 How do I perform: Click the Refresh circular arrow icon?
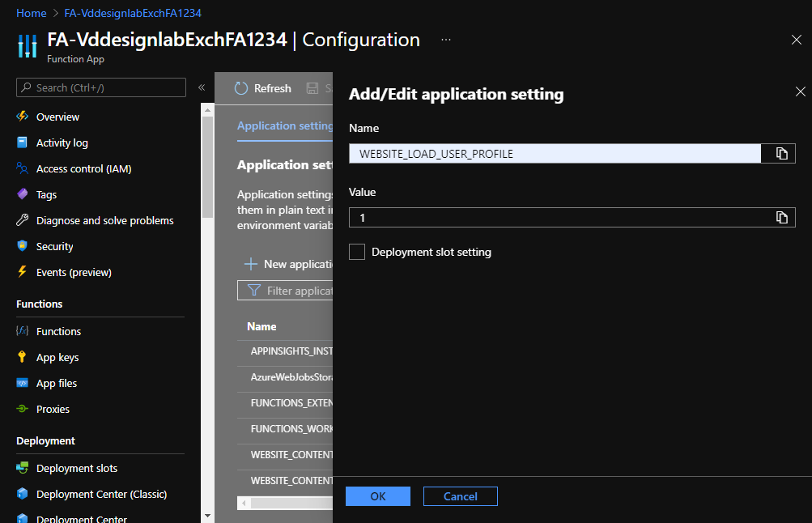coord(241,88)
